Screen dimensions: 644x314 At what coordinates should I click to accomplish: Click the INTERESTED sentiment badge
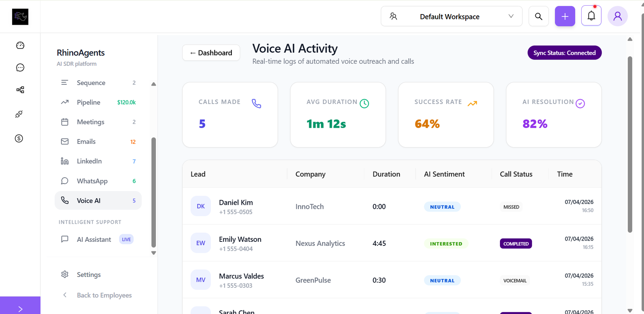point(446,244)
